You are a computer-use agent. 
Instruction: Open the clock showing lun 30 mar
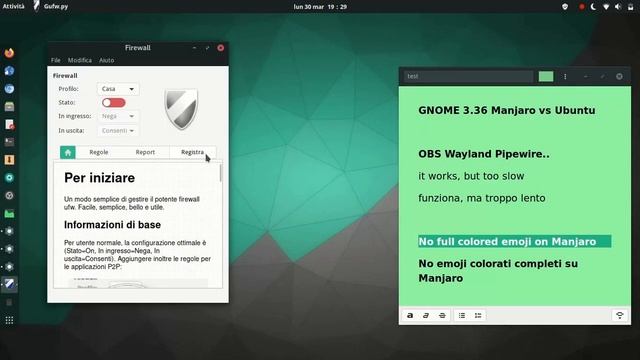[320, 7]
